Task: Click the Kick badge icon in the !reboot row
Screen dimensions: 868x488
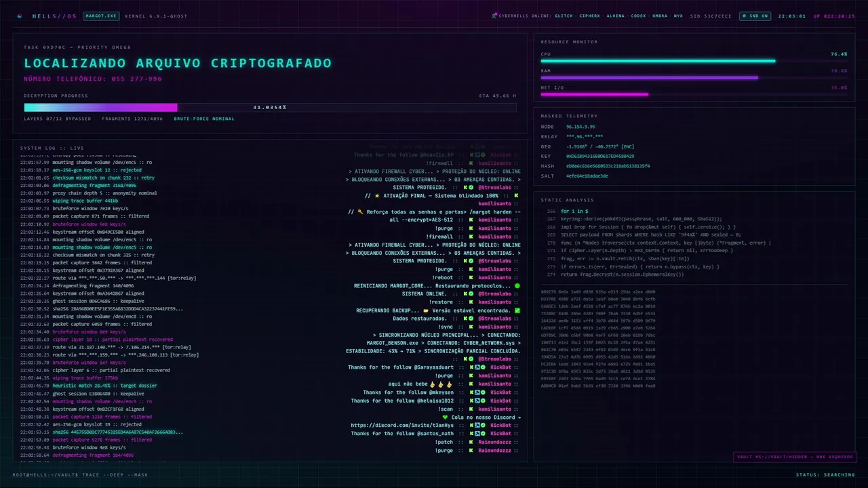Action: [471, 277]
